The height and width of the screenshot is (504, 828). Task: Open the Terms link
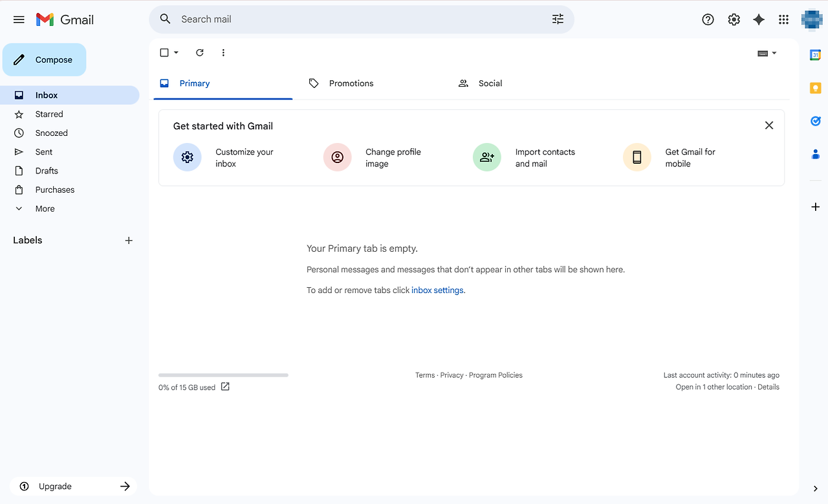[x=425, y=375]
